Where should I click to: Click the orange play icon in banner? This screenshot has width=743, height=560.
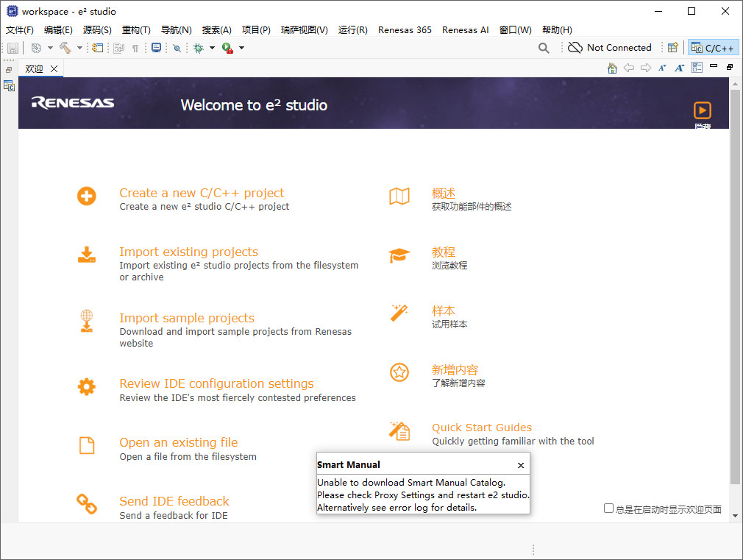pyautogui.click(x=703, y=110)
